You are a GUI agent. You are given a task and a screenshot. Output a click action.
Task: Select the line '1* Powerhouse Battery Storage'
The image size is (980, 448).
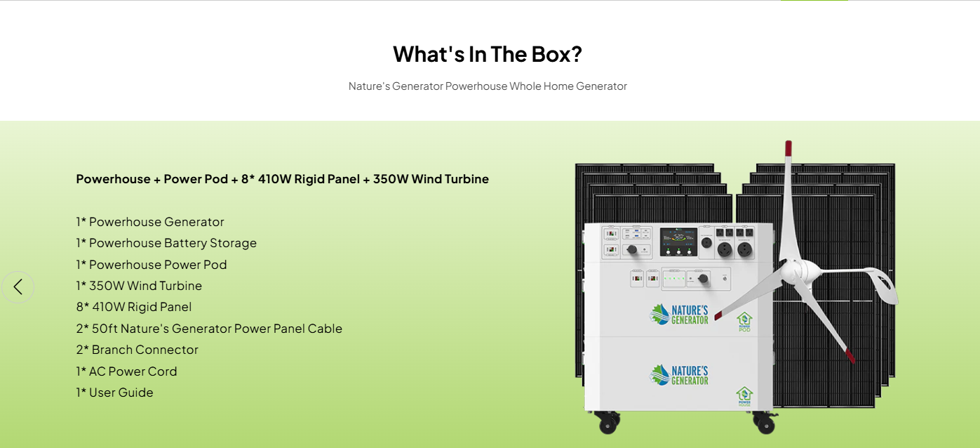click(166, 243)
